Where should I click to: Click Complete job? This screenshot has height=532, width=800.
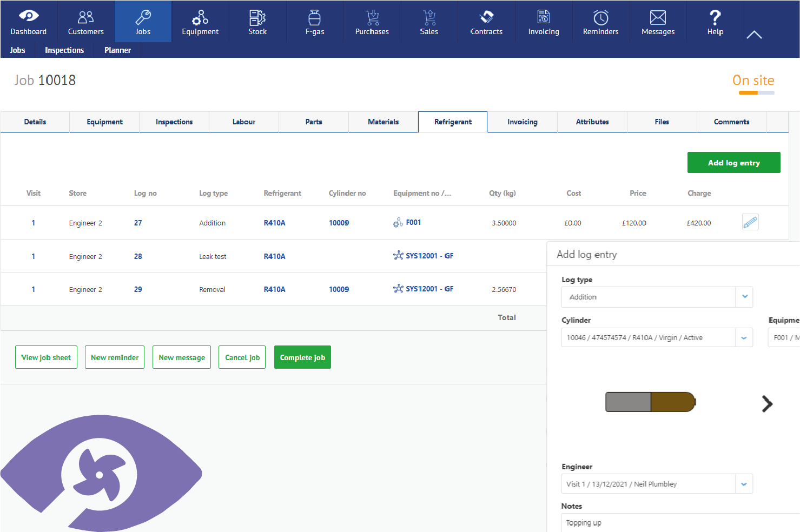click(302, 357)
